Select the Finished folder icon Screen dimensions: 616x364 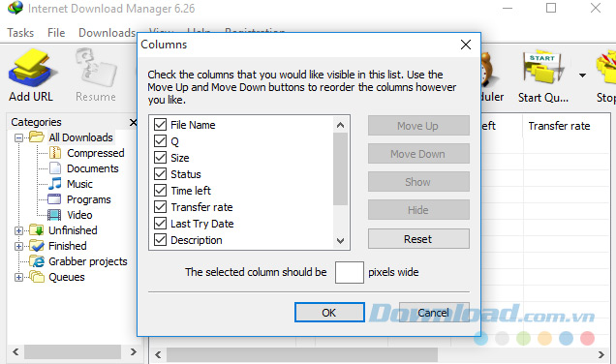point(37,246)
